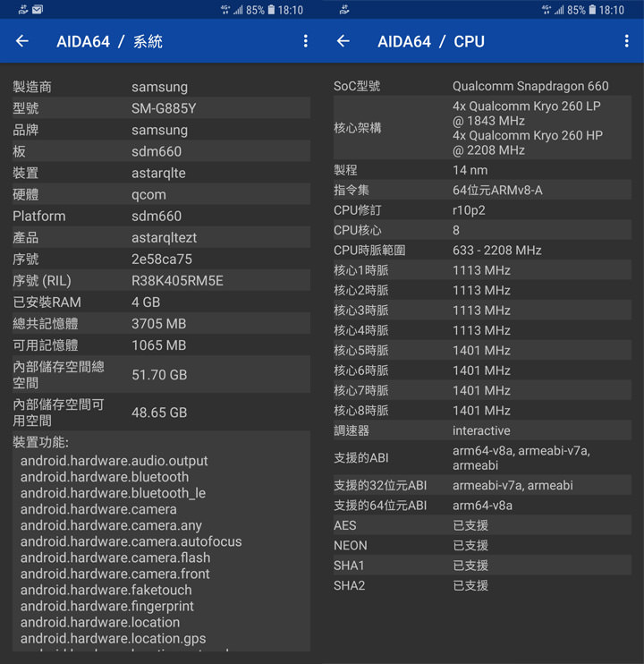Select the NEON row label
The width and height of the screenshot is (644, 664).
tap(351, 546)
